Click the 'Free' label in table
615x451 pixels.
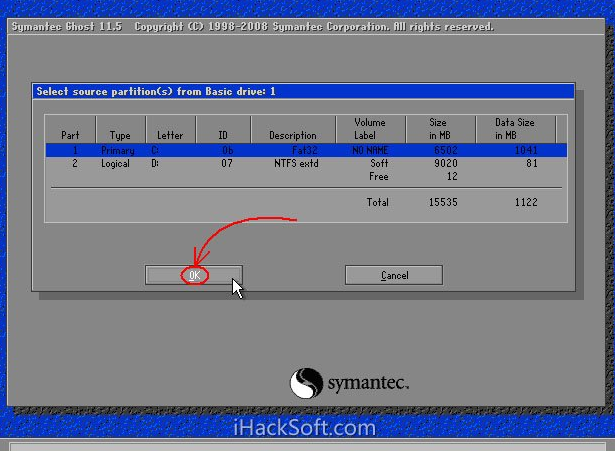(378, 176)
